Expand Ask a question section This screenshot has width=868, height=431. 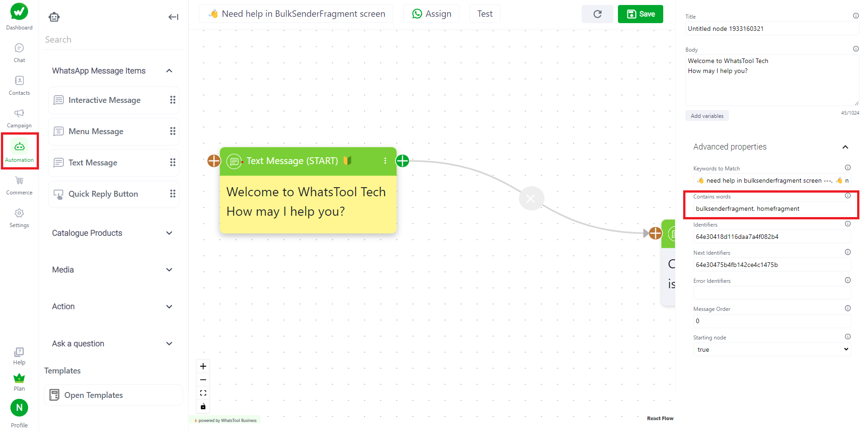pos(169,344)
